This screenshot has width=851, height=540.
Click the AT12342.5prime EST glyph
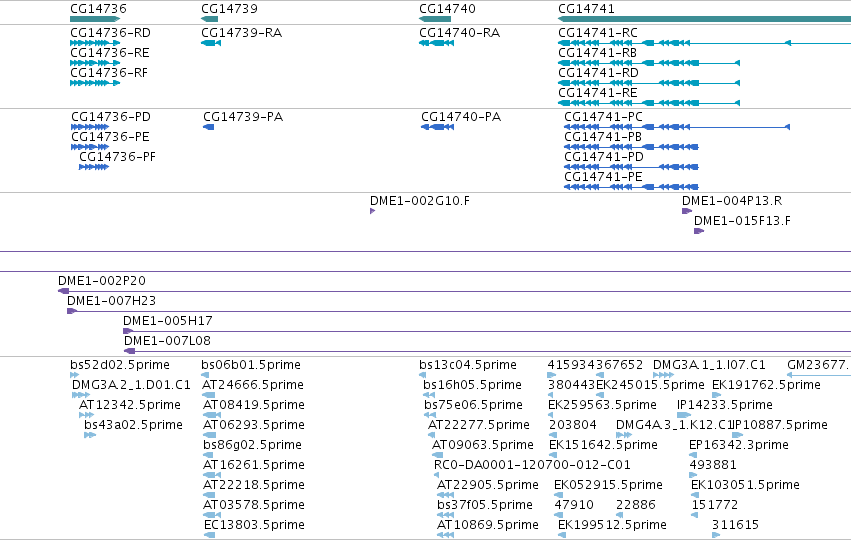pyautogui.click(x=86, y=415)
